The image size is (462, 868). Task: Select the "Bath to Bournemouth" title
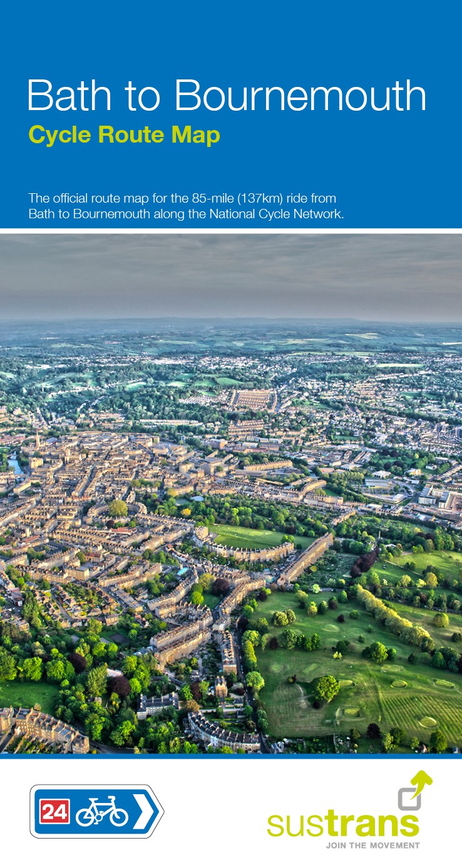pyautogui.click(x=227, y=96)
